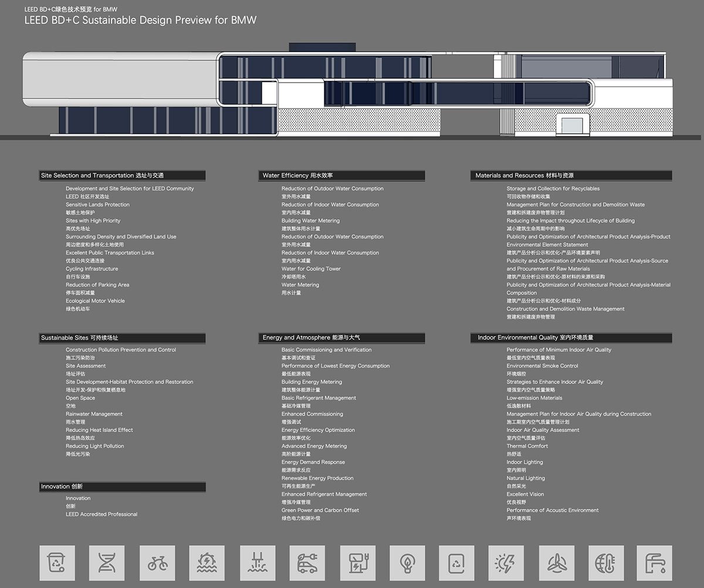Click 'Environmental Smoke Control'
Screen dimensions: 704x588
[x=543, y=366]
